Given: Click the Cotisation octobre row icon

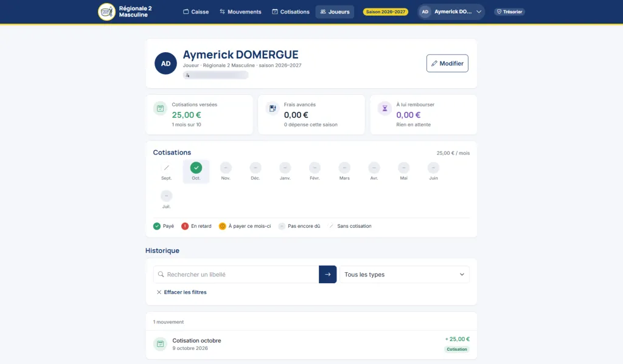Looking at the screenshot, I should pyautogui.click(x=160, y=344).
